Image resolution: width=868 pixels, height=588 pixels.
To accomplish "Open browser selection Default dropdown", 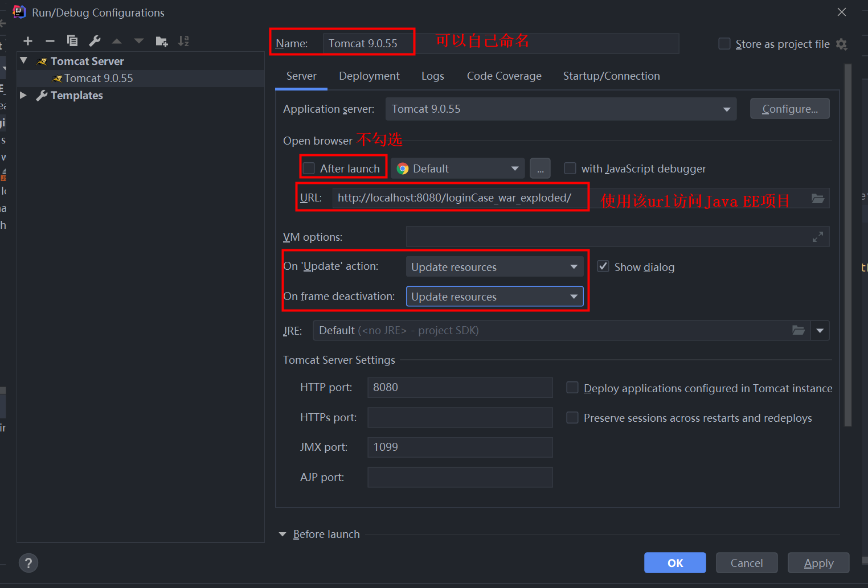I will [458, 168].
